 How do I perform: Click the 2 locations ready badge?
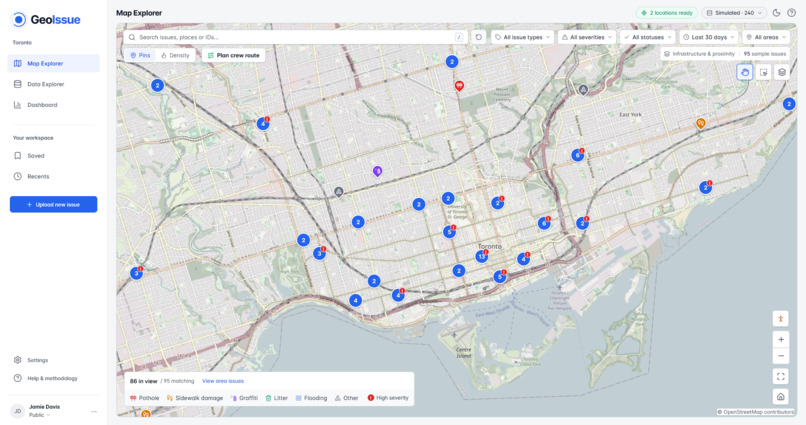click(x=666, y=13)
